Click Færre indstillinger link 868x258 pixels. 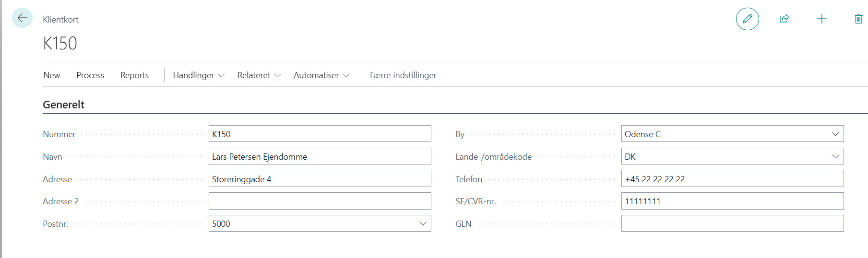pyautogui.click(x=403, y=75)
